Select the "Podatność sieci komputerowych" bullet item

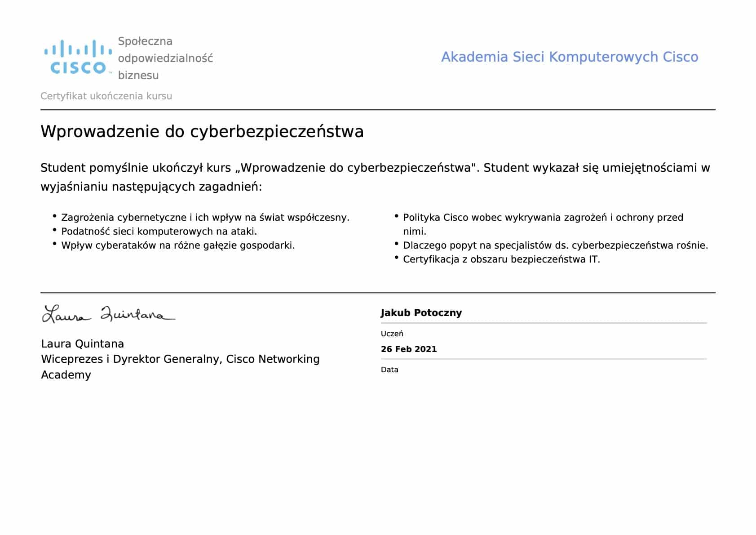(x=159, y=232)
